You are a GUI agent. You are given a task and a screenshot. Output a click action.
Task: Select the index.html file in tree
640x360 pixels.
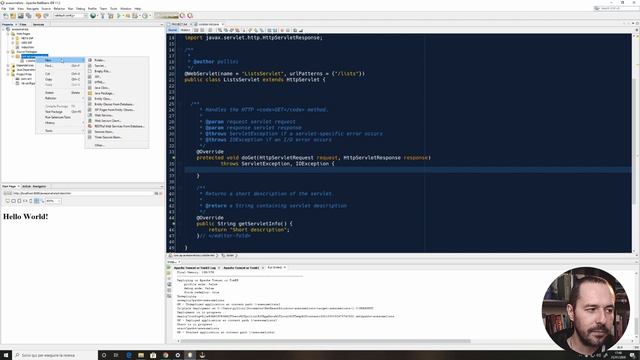tap(27, 47)
